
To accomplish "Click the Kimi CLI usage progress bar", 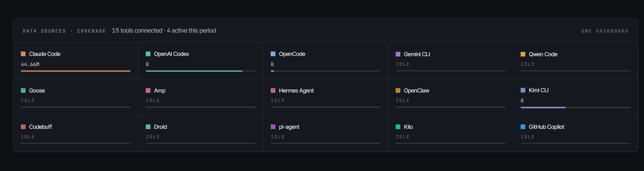I will [x=575, y=107].
